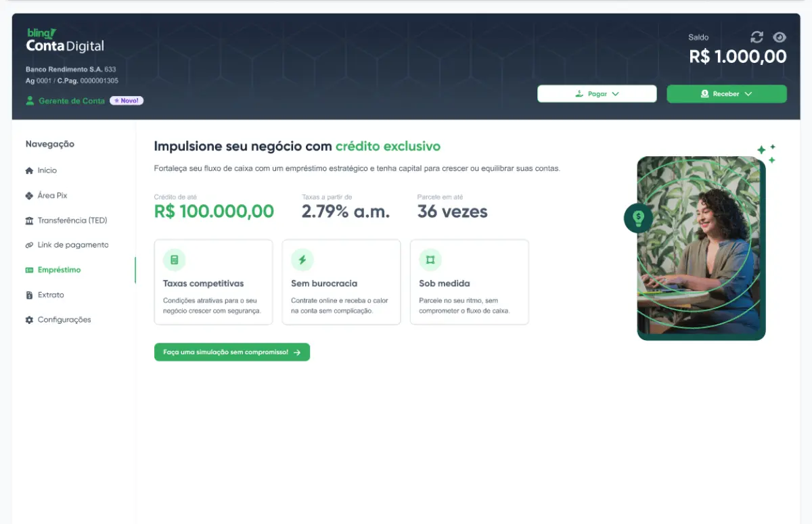
Task: Click the Início house icon
Action: [29, 170]
